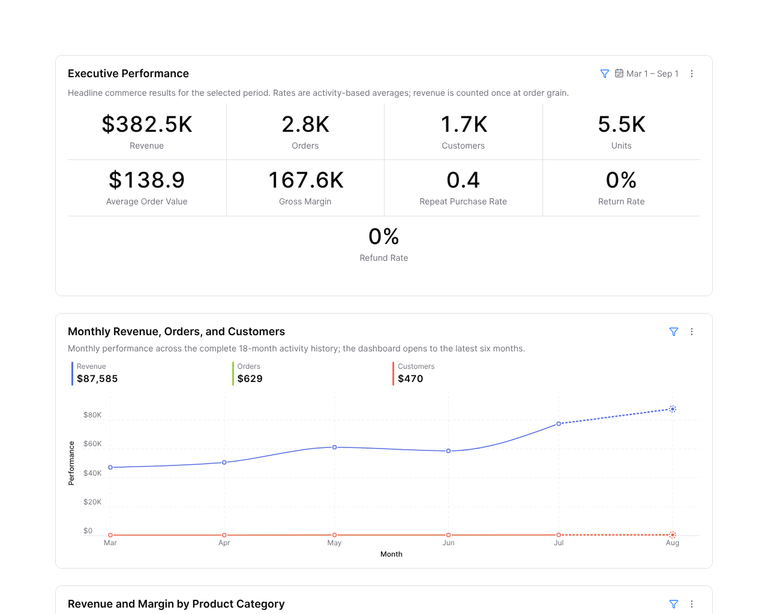
Task: Click the $80K axis label
Action: pos(92,415)
